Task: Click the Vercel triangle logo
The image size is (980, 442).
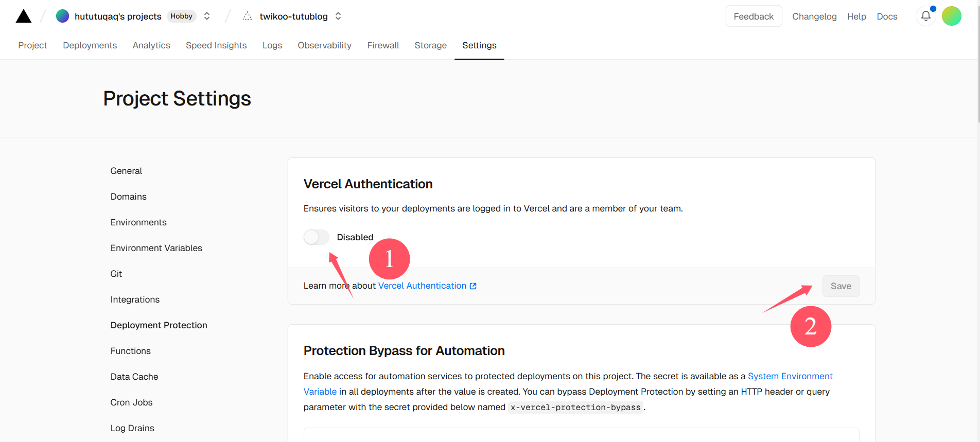Action: click(x=24, y=16)
